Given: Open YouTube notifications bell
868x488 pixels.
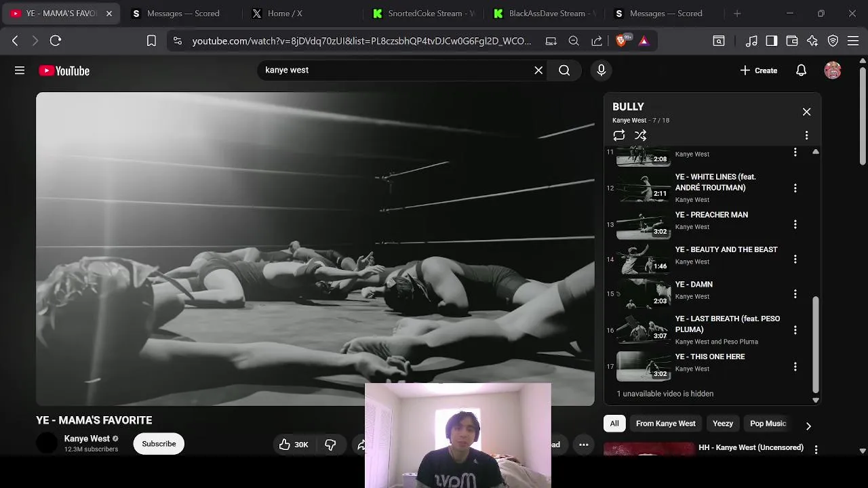Looking at the screenshot, I should pos(801,70).
